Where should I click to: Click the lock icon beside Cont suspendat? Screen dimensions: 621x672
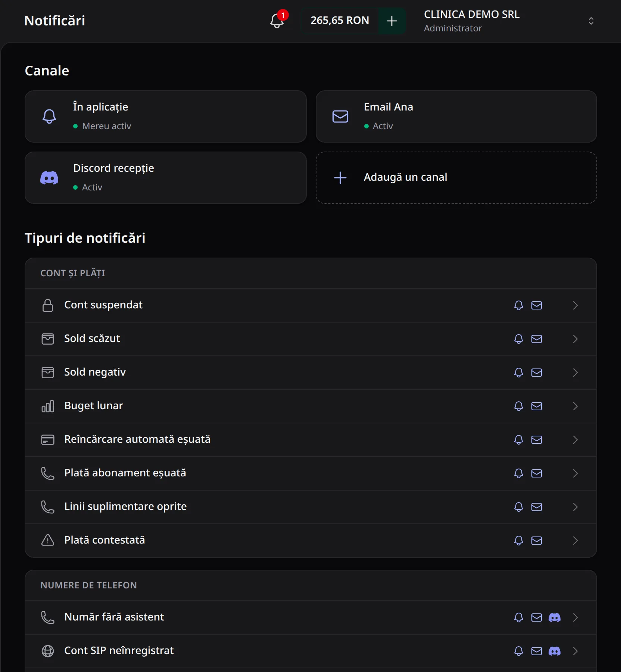pos(48,305)
